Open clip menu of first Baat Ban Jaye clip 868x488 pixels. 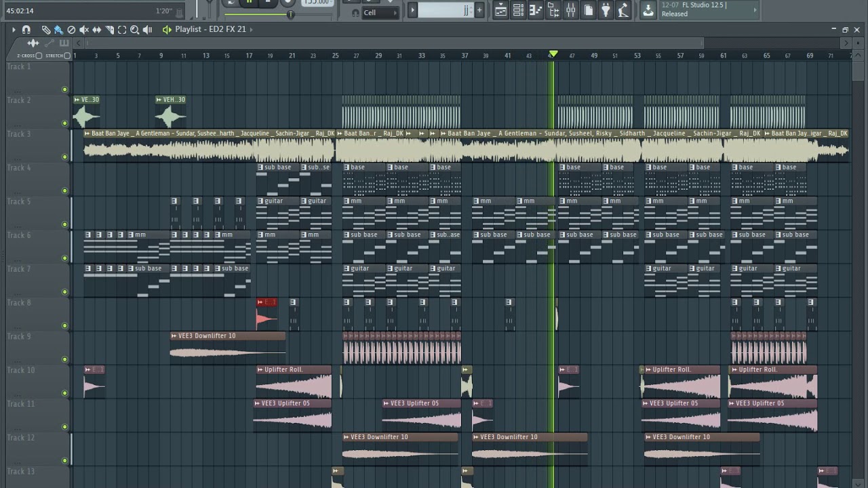(87, 134)
